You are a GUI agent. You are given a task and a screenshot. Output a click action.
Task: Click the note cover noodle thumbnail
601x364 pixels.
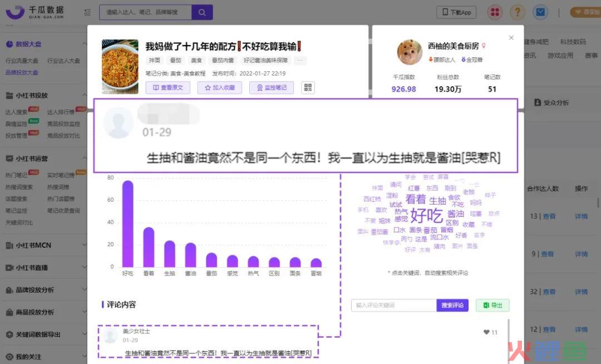[x=120, y=67]
